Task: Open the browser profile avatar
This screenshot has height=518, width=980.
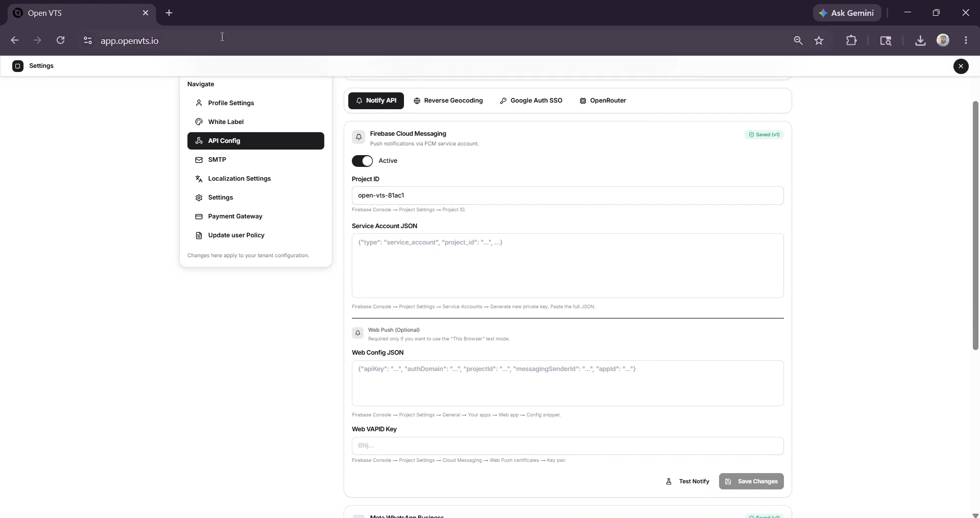Action: click(943, 40)
